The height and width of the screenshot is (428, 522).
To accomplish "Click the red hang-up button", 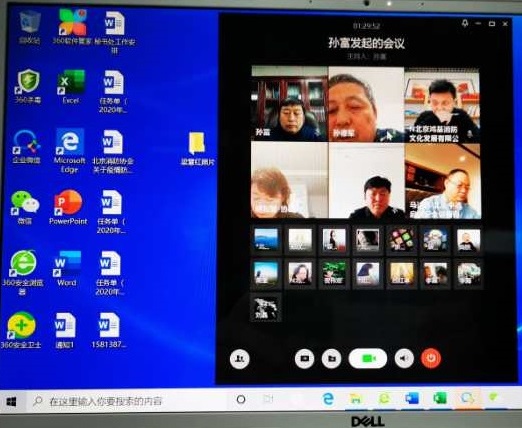I will (431, 358).
